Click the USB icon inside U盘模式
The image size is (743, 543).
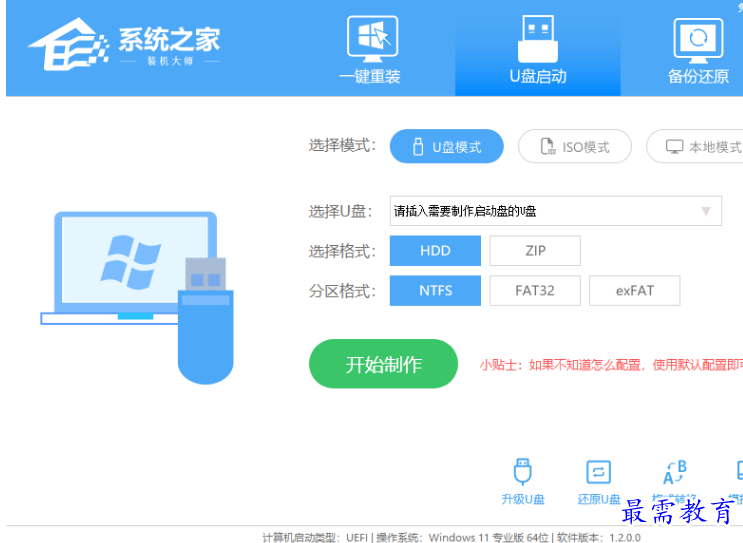point(417,146)
